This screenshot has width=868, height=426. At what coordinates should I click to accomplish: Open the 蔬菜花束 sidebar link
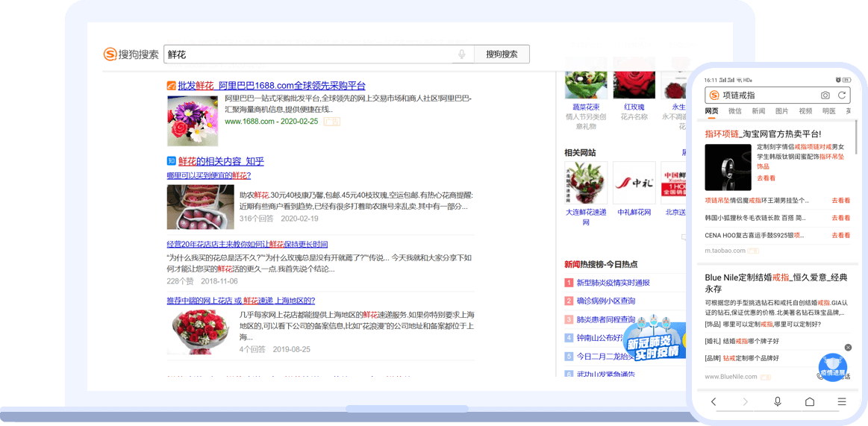pos(586,107)
